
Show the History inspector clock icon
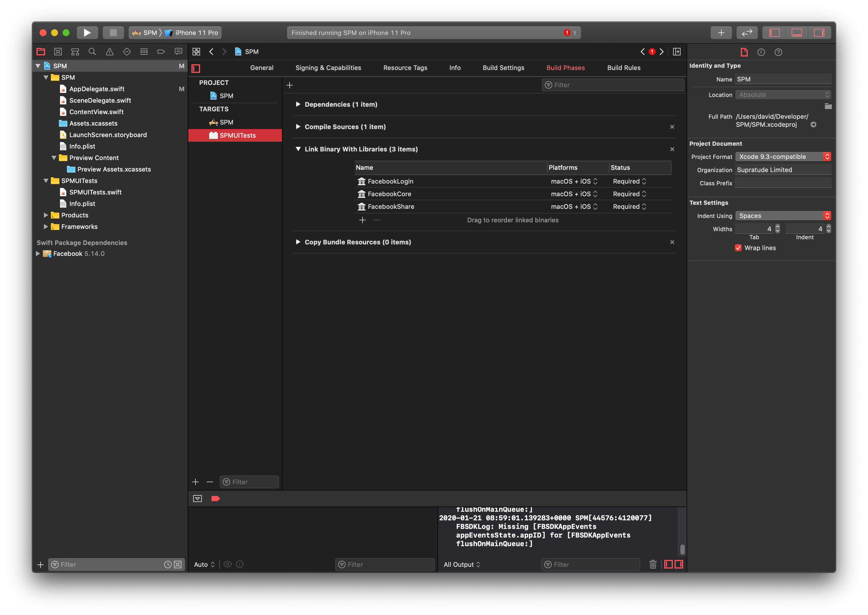(761, 52)
